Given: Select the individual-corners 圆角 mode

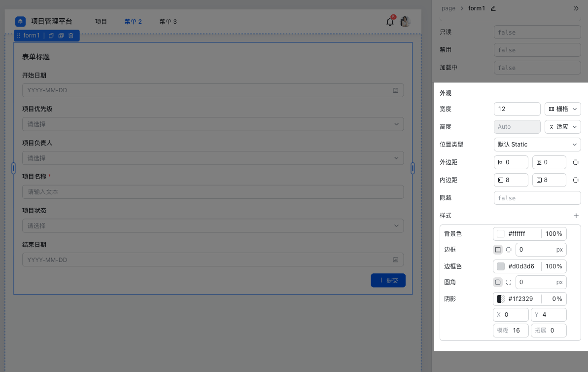Looking at the screenshot, I should 509,282.
